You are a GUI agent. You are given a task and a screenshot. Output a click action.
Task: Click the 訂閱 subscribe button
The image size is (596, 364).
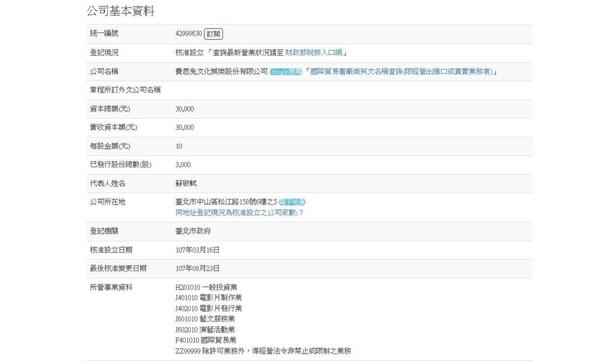(x=214, y=34)
